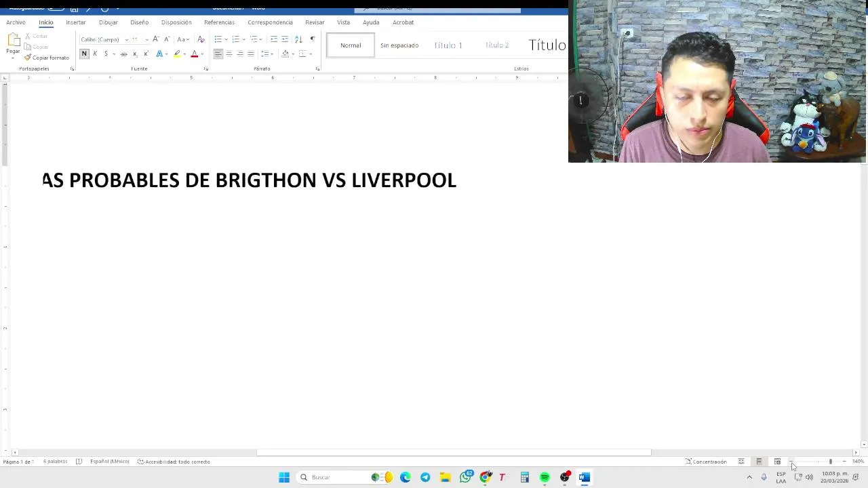Open Microsoft Edge from the taskbar
868x488 pixels.
[406, 477]
